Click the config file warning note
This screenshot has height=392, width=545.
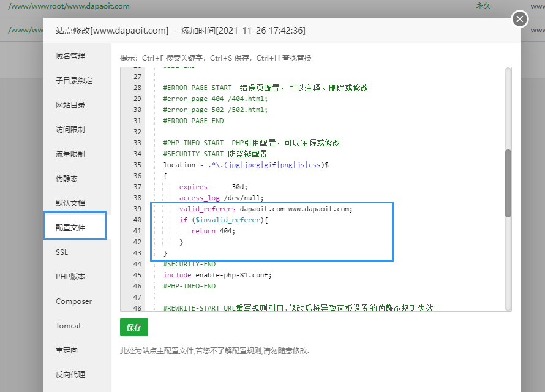tap(214, 351)
